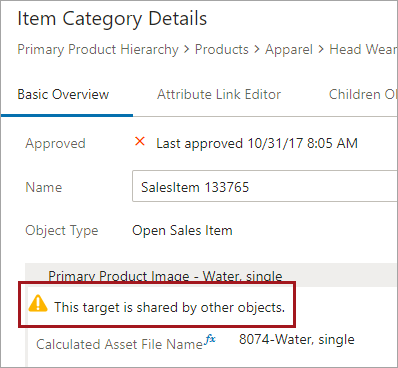Open Head Wear breadcrumb link
The image size is (398, 368).
point(363,49)
